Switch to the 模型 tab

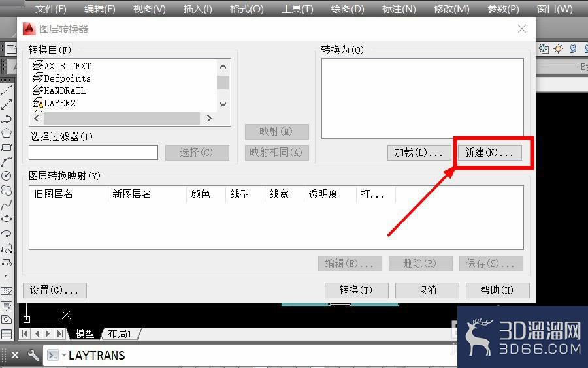85,333
